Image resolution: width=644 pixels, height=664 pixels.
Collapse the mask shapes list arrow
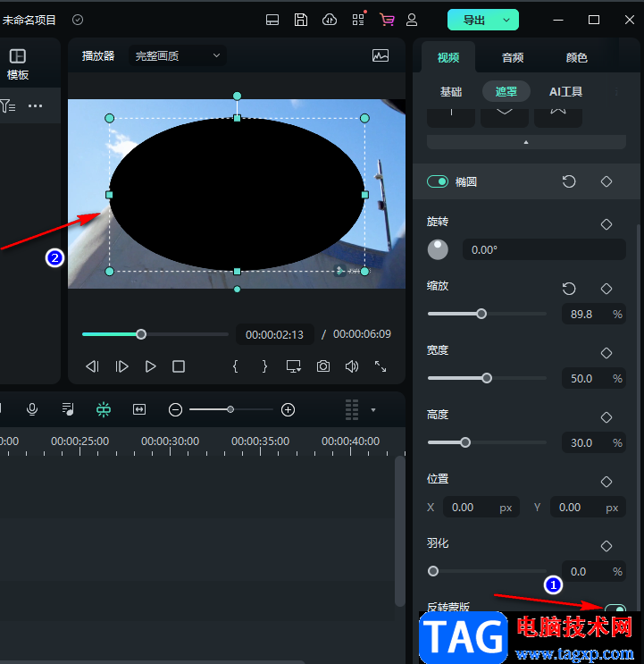click(526, 142)
